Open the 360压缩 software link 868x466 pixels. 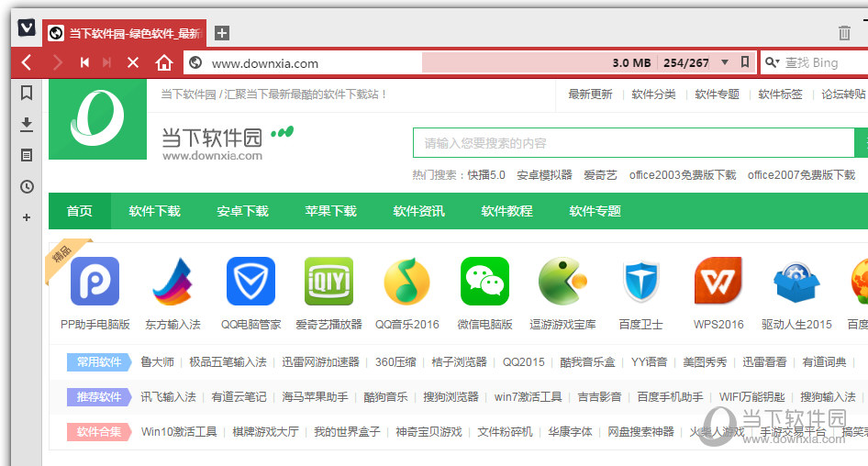[x=395, y=362]
